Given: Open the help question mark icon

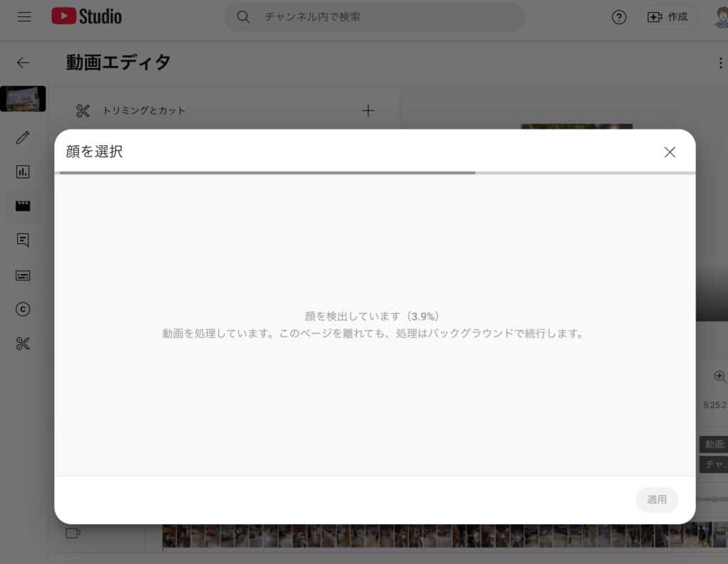Looking at the screenshot, I should coord(619,18).
